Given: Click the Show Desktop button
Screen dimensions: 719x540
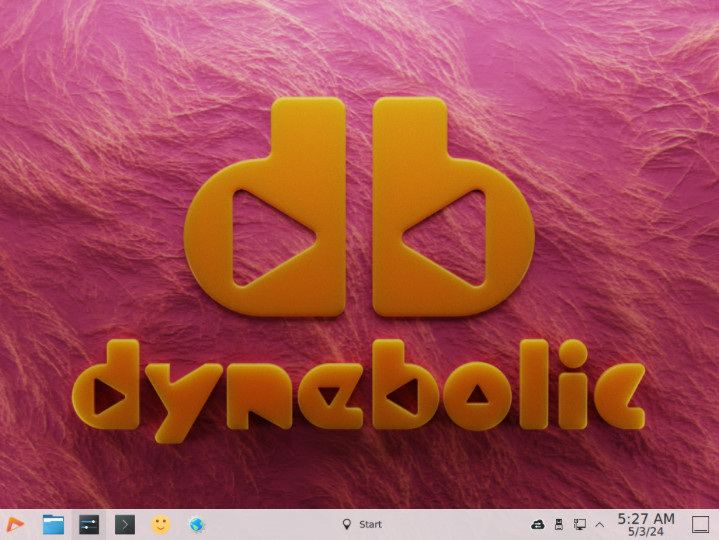Looking at the screenshot, I should coord(700,524).
